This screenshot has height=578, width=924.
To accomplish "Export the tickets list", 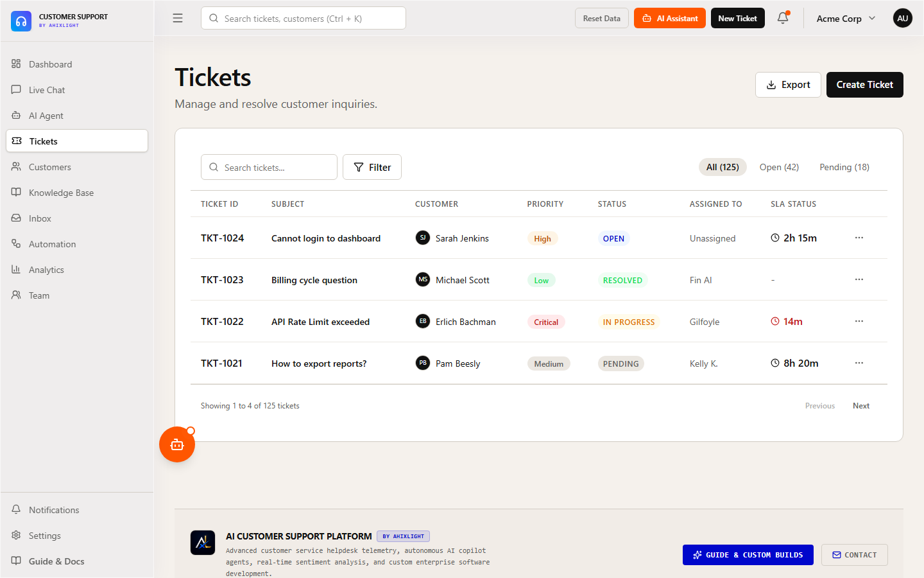I will click(x=788, y=85).
